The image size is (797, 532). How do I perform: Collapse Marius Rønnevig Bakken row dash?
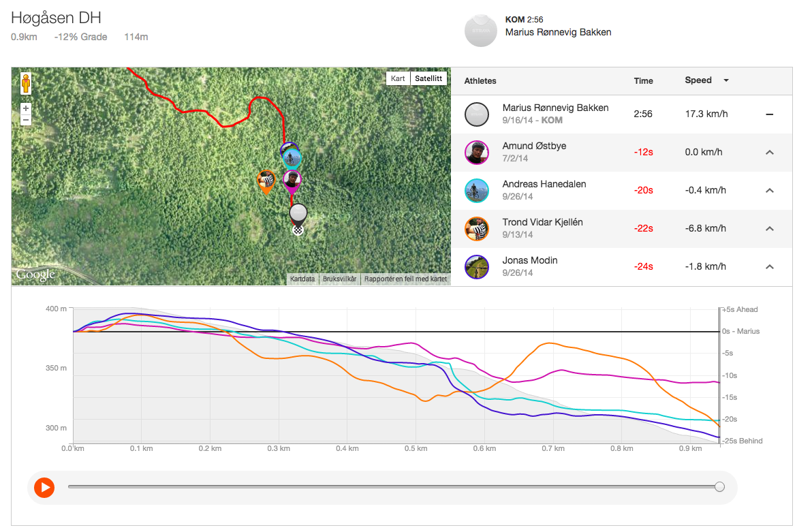(x=770, y=114)
